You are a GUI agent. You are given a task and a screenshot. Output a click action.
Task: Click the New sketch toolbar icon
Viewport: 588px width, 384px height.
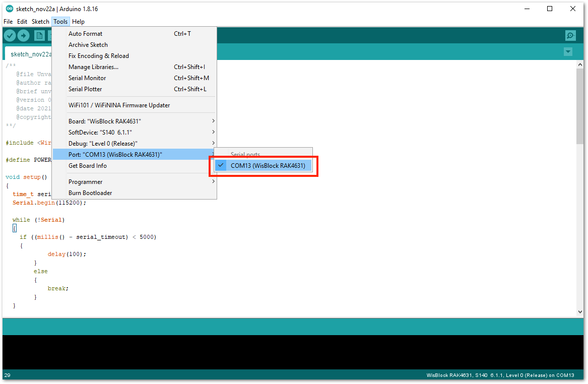(39, 36)
